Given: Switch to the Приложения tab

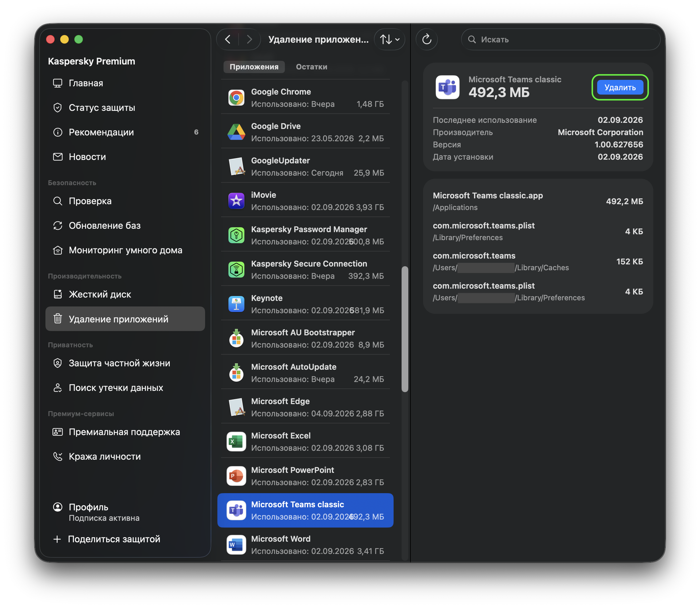Looking at the screenshot, I should [254, 67].
